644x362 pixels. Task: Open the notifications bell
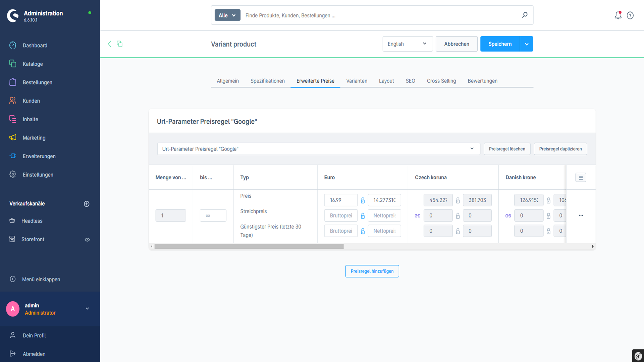click(618, 15)
